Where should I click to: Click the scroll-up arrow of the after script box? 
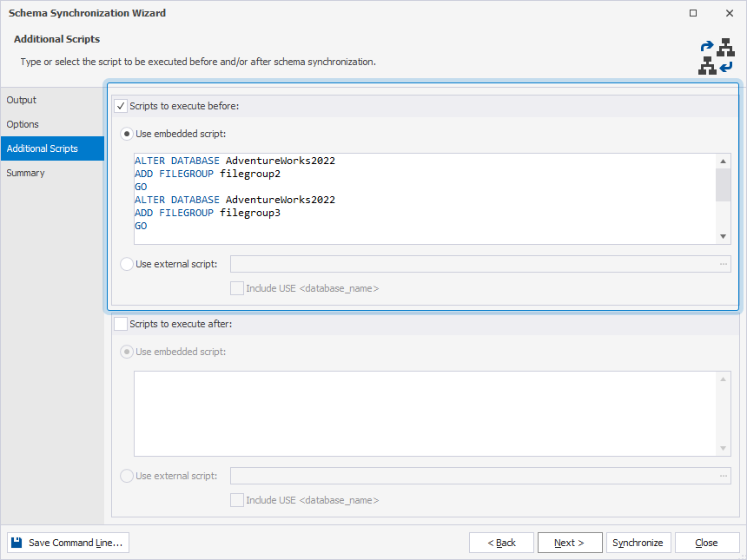(x=722, y=379)
